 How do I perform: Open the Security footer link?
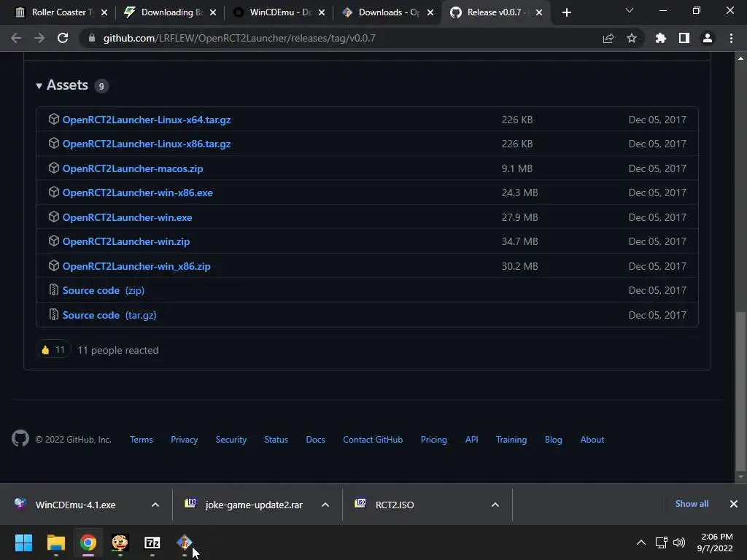[231, 440]
